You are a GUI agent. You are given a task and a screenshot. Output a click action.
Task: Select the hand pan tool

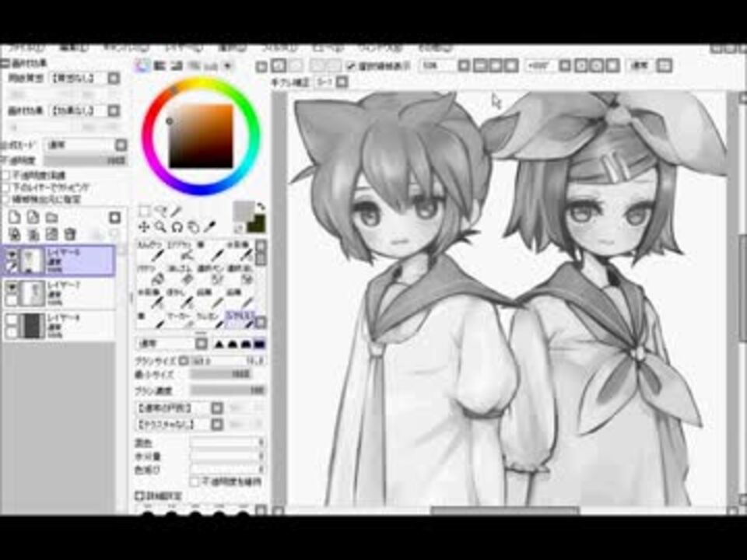(x=193, y=227)
